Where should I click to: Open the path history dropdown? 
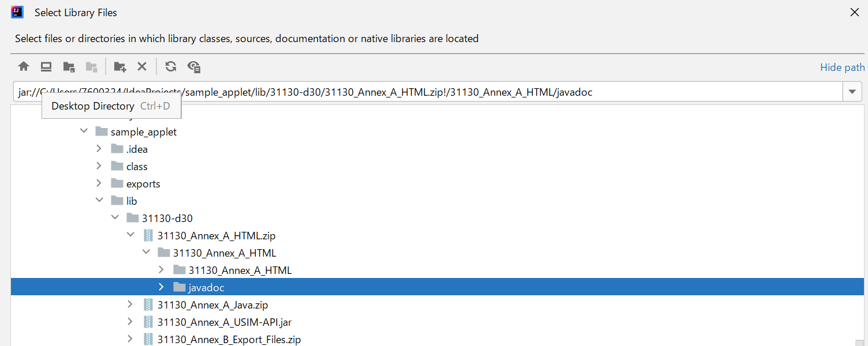pyautogui.click(x=852, y=92)
